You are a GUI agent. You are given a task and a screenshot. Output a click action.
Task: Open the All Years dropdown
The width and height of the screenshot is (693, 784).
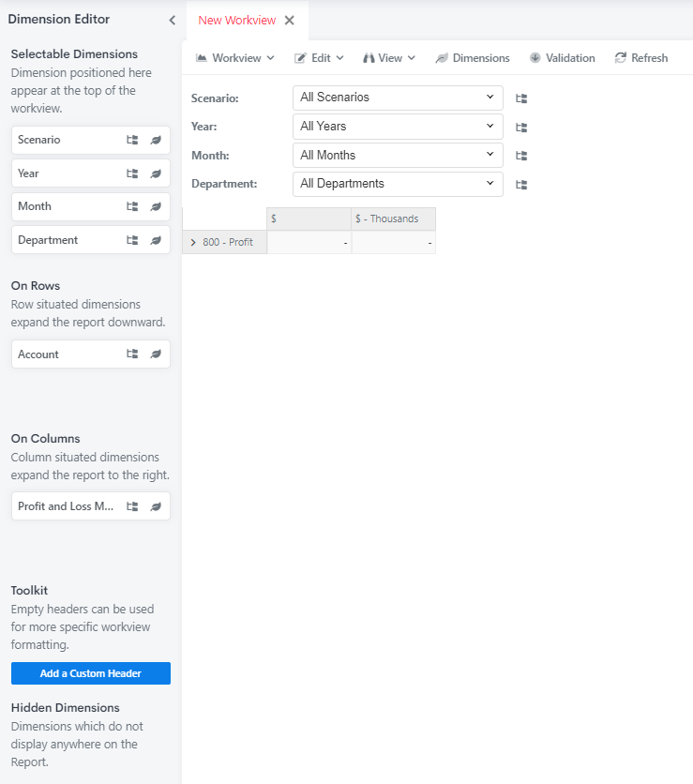[398, 127]
